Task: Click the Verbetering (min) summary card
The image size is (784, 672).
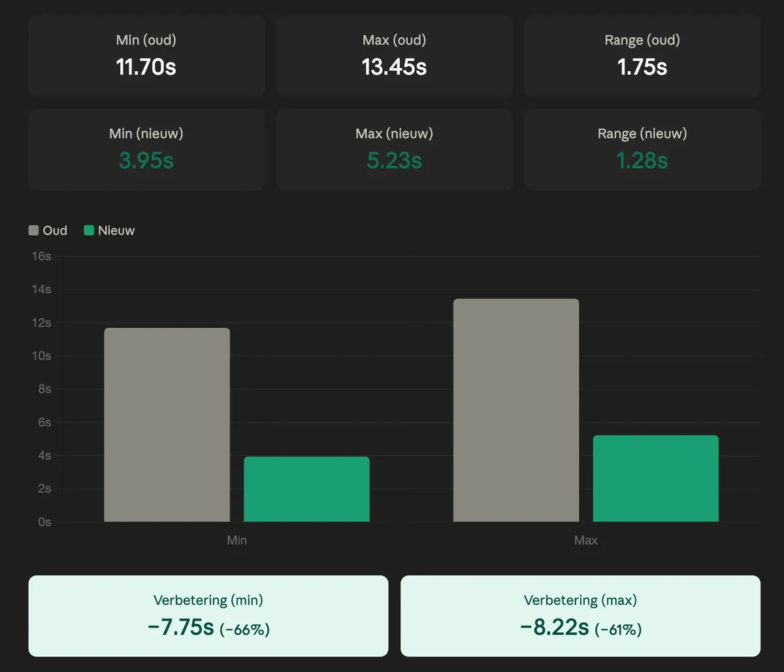Action: [x=208, y=616]
